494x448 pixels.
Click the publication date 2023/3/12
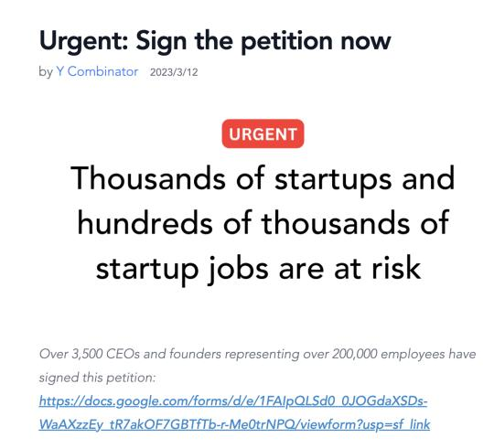(174, 72)
